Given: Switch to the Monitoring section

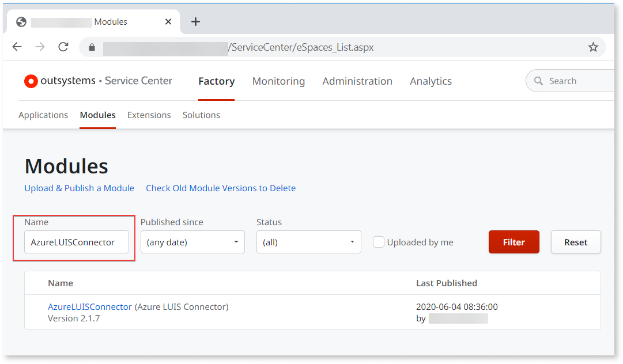Looking at the screenshot, I should tap(278, 81).
